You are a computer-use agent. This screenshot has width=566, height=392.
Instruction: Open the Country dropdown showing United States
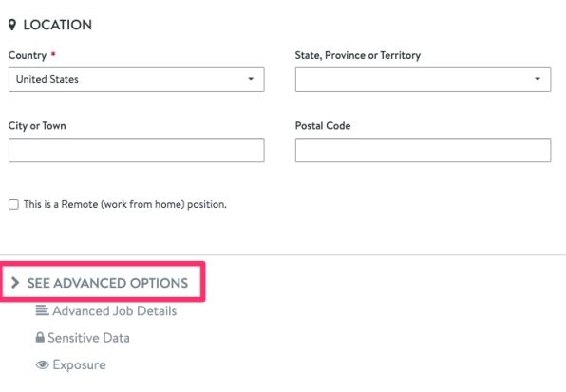click(x=137, y=80)
